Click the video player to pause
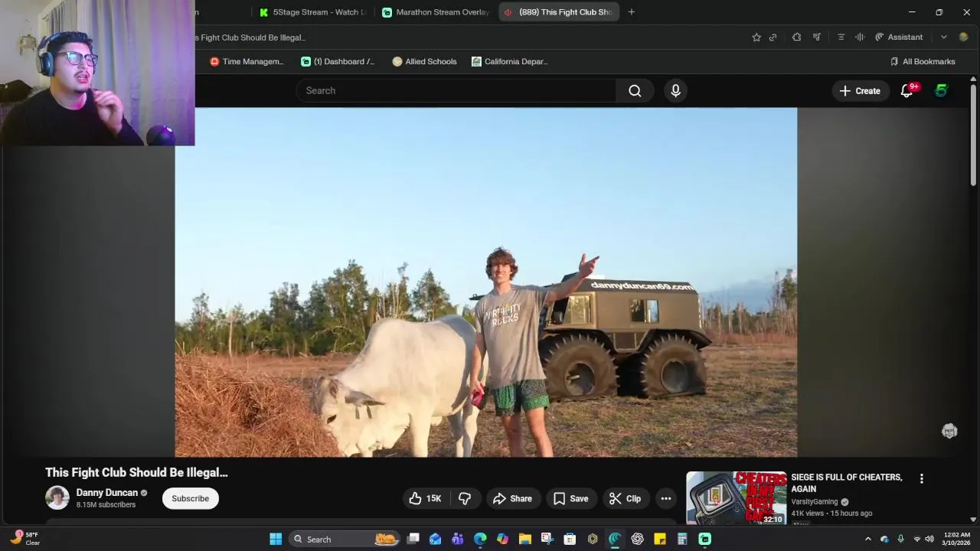 point(485,282)
